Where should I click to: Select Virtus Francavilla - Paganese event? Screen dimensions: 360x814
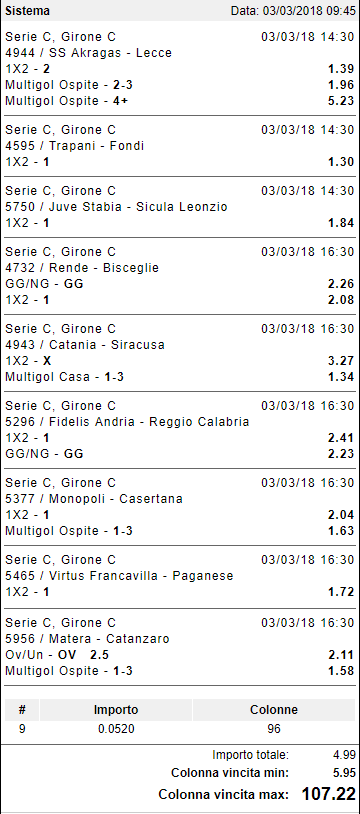(x=119, y=576)
